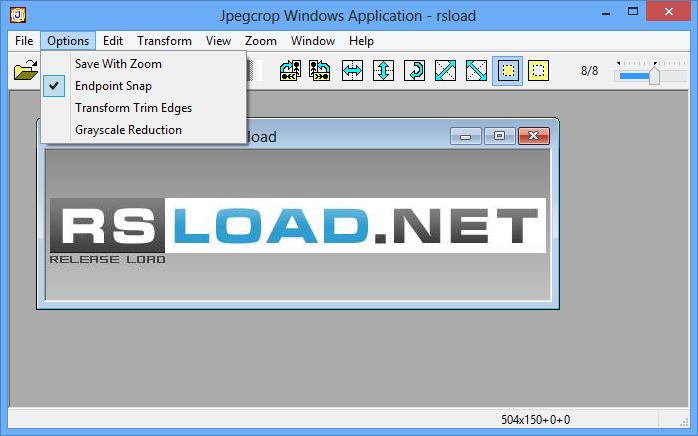Click the last yellow crop frame icon

[x=538, y=71]
